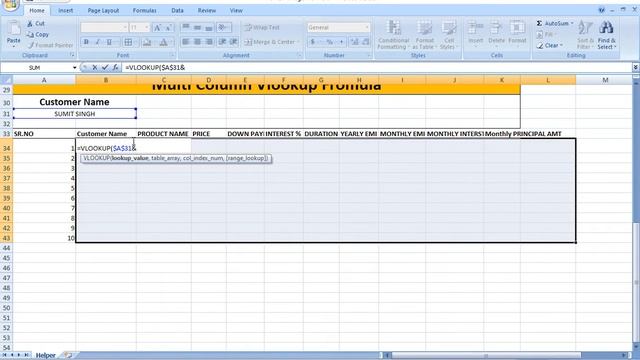This screenshot has width=640, height=360.
Task: Switch to the Data tab
Action: tap(177, 10)
